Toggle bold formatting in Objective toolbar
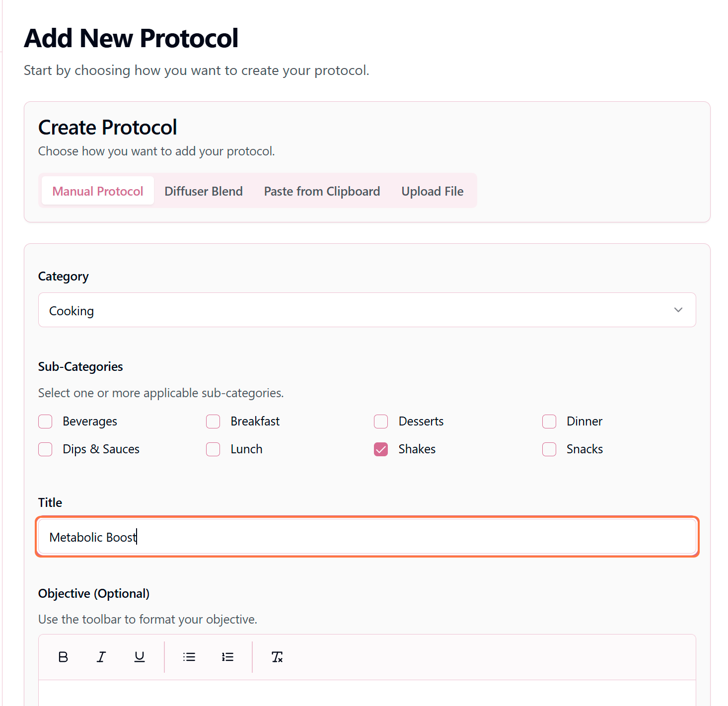 [63, 657]
